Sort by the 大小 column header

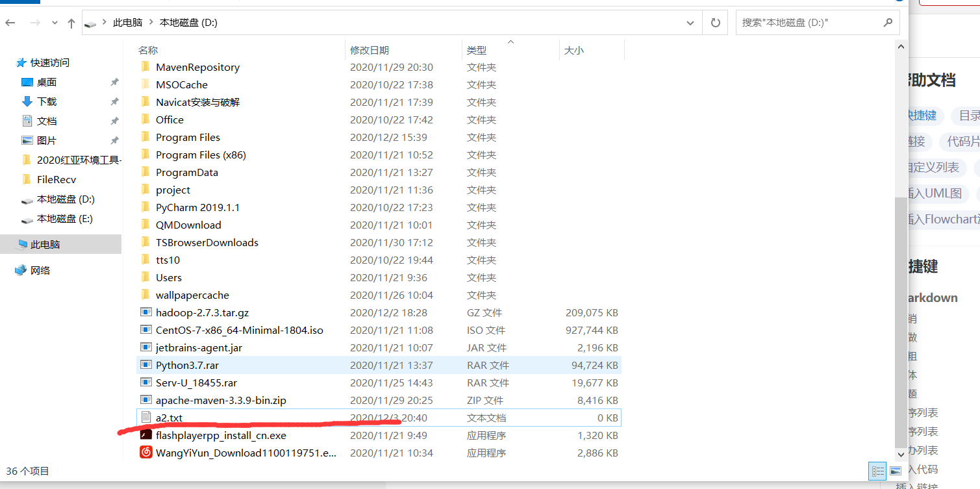point(573,50)
